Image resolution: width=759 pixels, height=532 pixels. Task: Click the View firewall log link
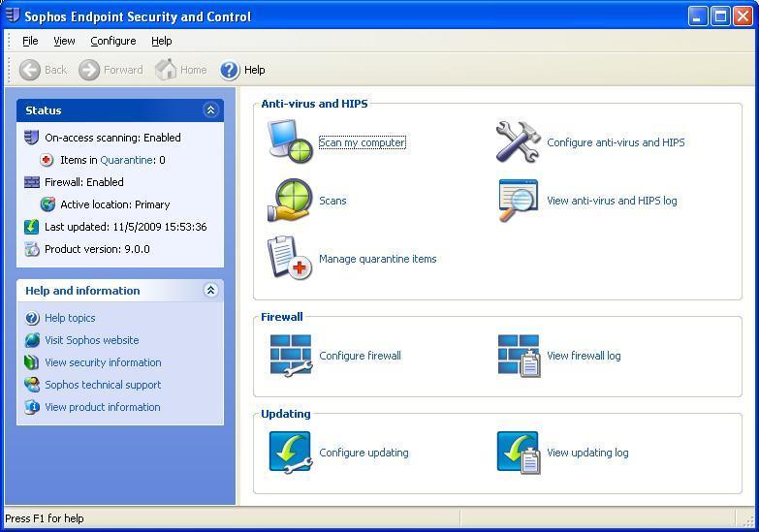pos(584,356)
